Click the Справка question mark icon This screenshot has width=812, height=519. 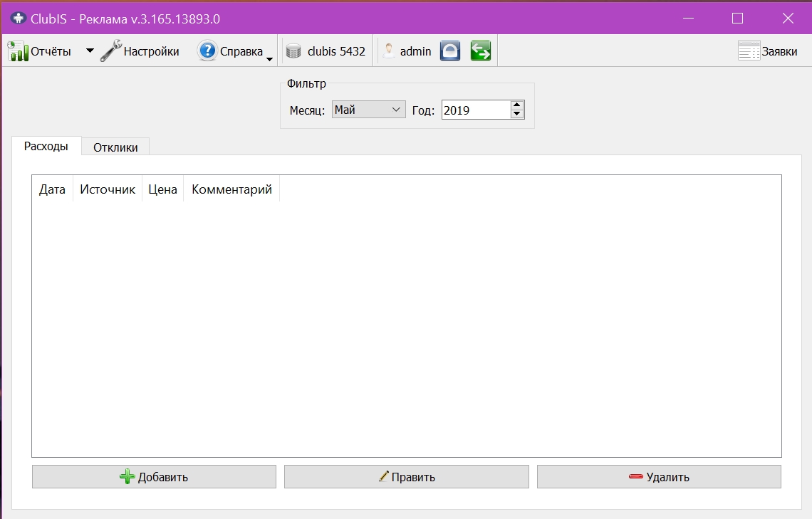pyautogui.click(x=207, y=51)
